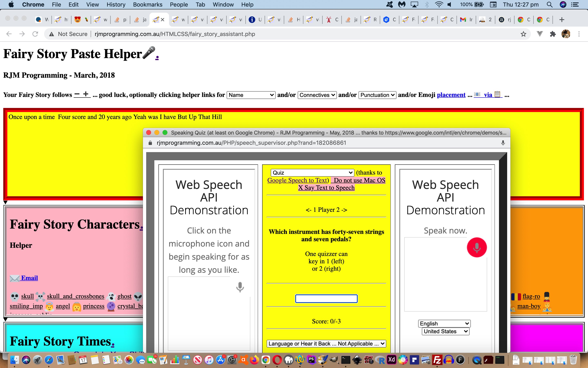Open a new browser tab with plus button
The height and width of the screenshot is (368, 588).
[x=562, y=20]
